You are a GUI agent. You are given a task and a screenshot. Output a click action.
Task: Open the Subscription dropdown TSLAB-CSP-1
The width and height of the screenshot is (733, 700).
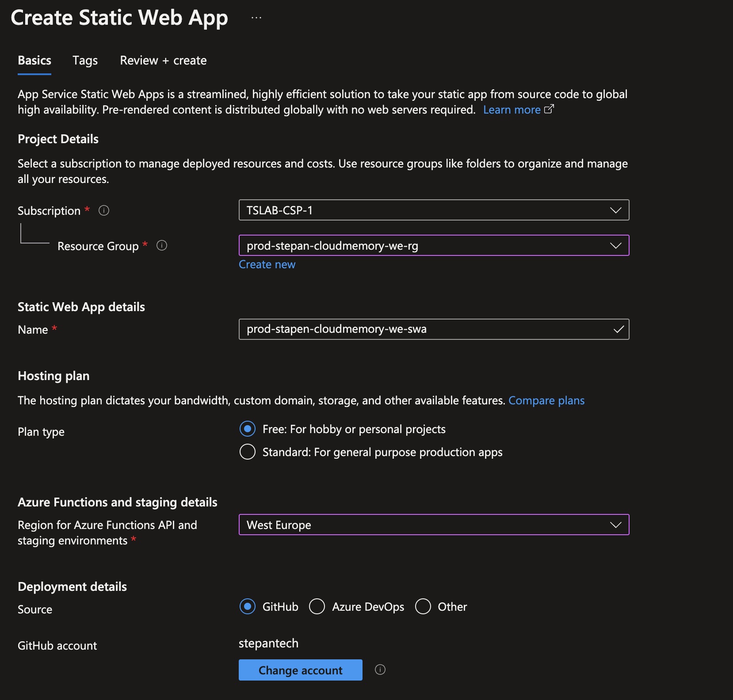pos(433,210)
